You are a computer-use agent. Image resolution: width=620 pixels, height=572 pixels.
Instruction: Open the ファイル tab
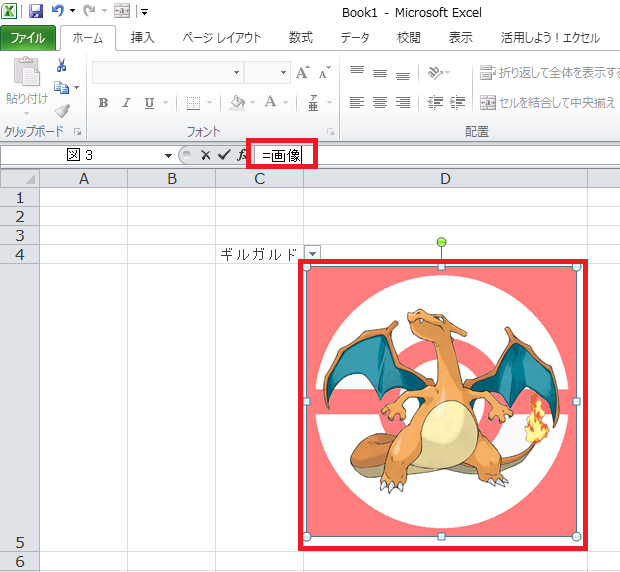28,38
